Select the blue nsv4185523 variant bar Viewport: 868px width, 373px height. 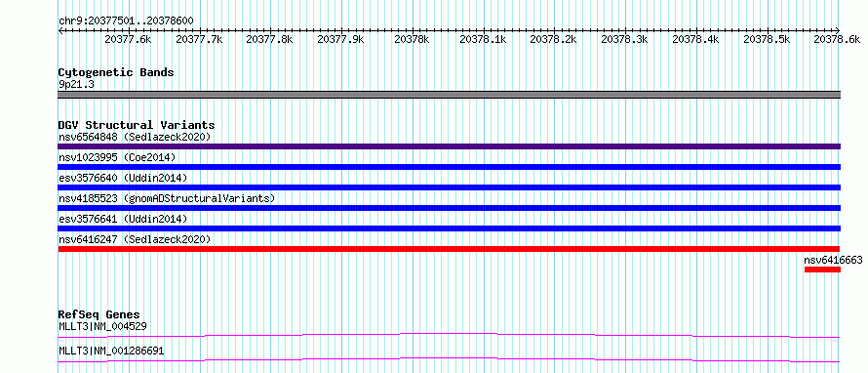coord(450,208)
